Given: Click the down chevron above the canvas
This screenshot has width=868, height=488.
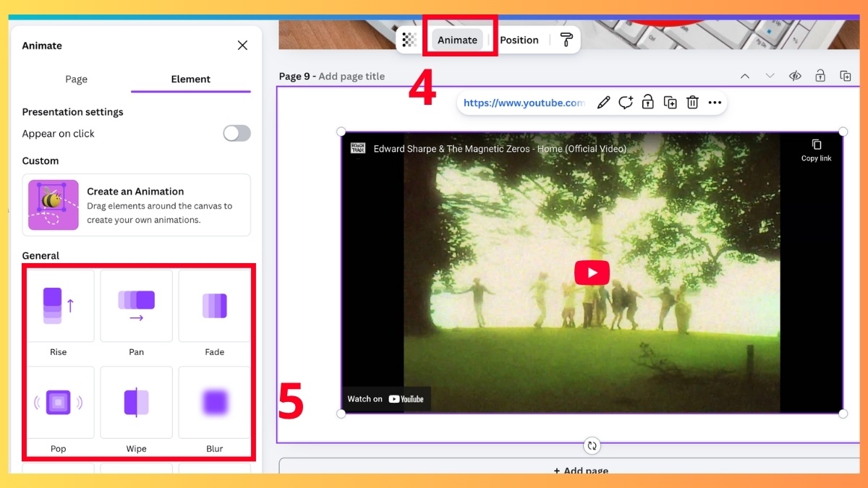Looking at the screenshot, I should coord(768,75).
